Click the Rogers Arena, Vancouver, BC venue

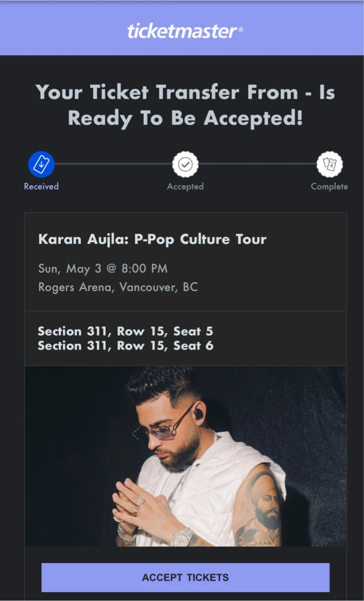(118, 287)
